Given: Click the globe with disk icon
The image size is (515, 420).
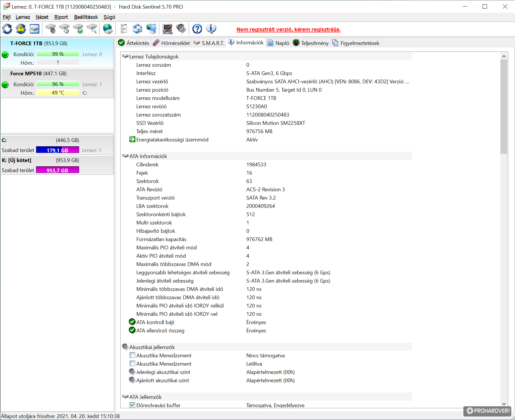Looking at the screenshot, I should 108,29.
